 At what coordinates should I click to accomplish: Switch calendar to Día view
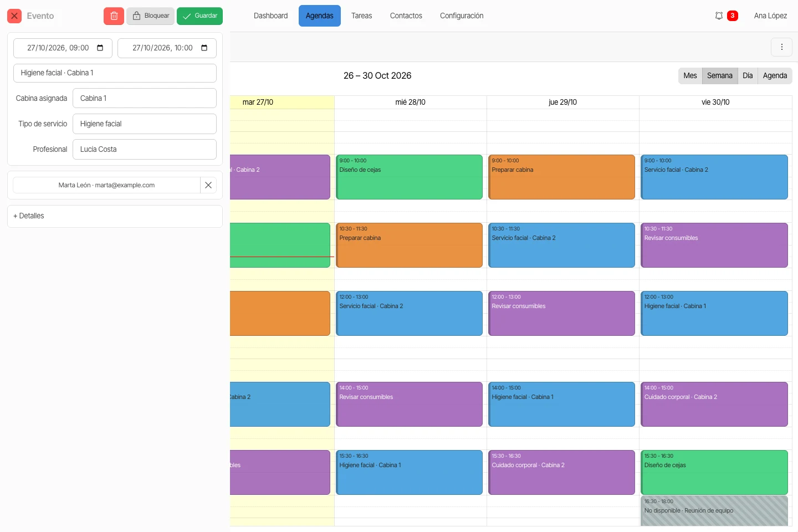click(748, 76)
